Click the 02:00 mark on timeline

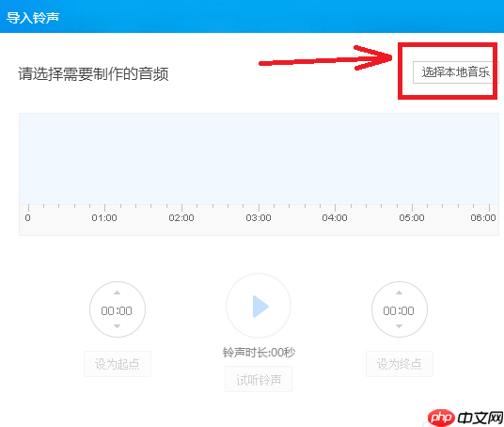click(x=181, y=217)
